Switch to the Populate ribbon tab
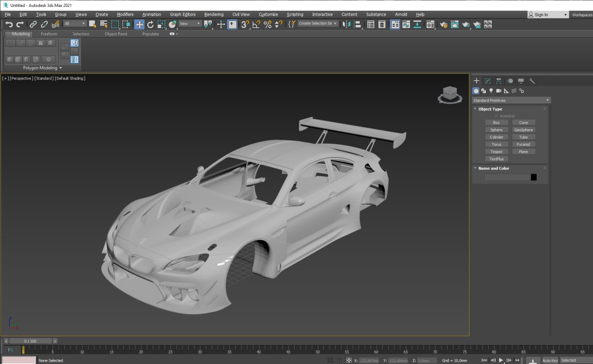593x364 pixels. pyautogui.click(x=151, y=34)
